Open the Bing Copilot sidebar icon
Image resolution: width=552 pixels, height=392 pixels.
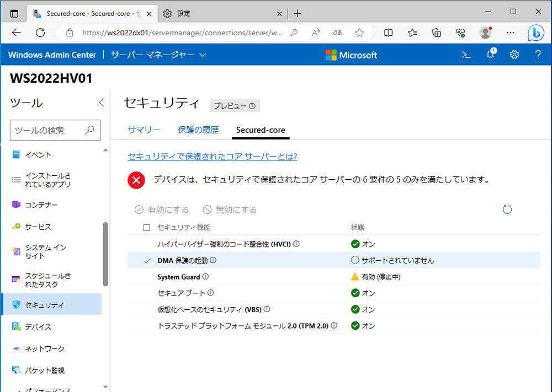[536, 33]
